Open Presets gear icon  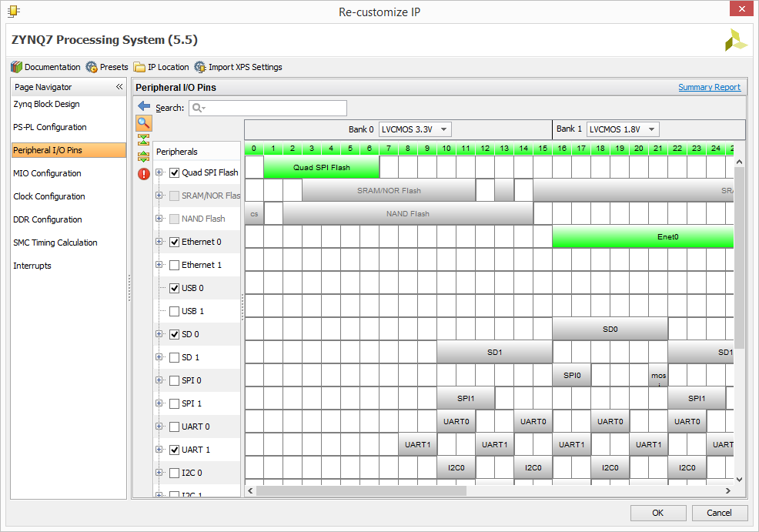(92, 67)
